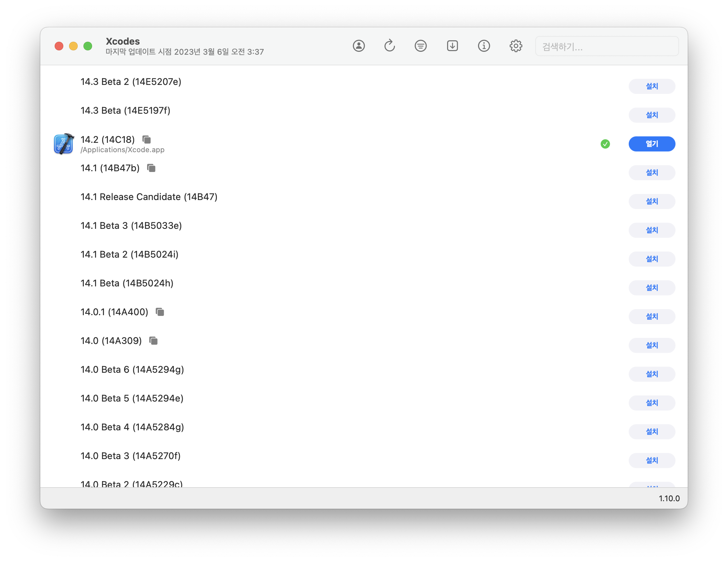This screenshot has height=562, width=728.
Task: Click copy icon next to 14.0.1 (14A400)
Action: click(160, 312)
